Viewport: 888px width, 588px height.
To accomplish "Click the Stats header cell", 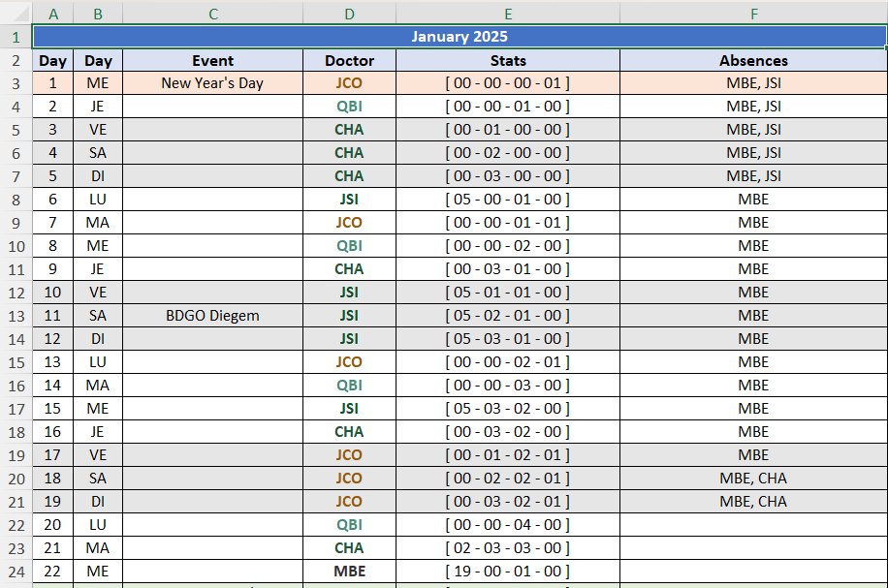I will [508, 61].
